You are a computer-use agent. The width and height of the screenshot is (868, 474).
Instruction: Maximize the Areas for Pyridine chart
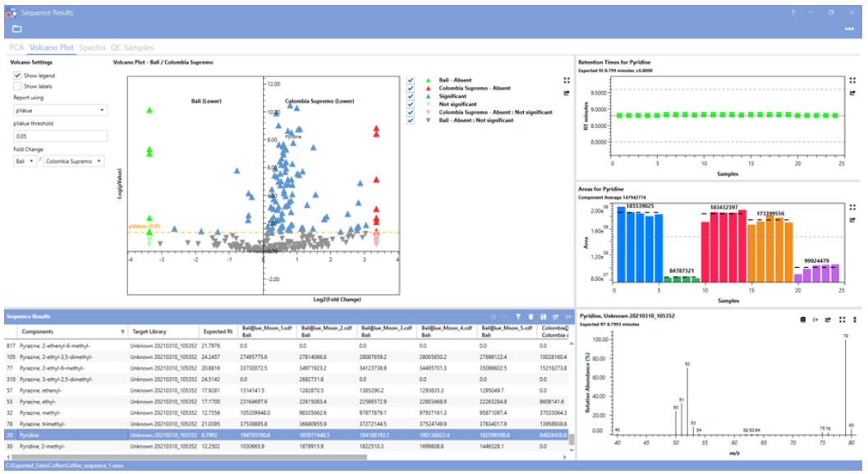pos(852,208)
